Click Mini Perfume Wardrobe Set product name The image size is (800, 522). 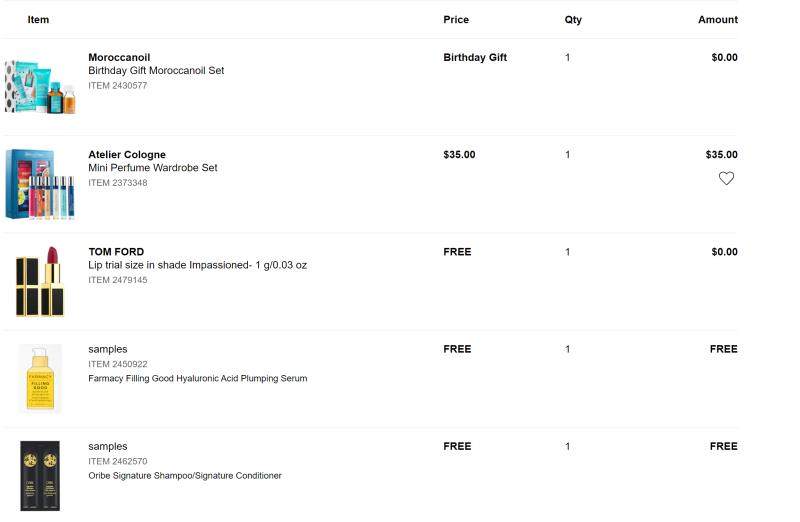click(152, 168)
